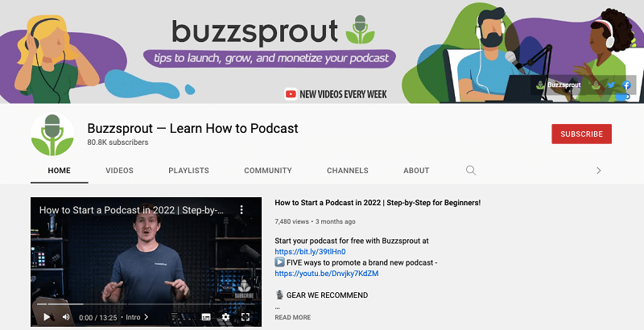
Task: Play the featured video
Action: 47,317
